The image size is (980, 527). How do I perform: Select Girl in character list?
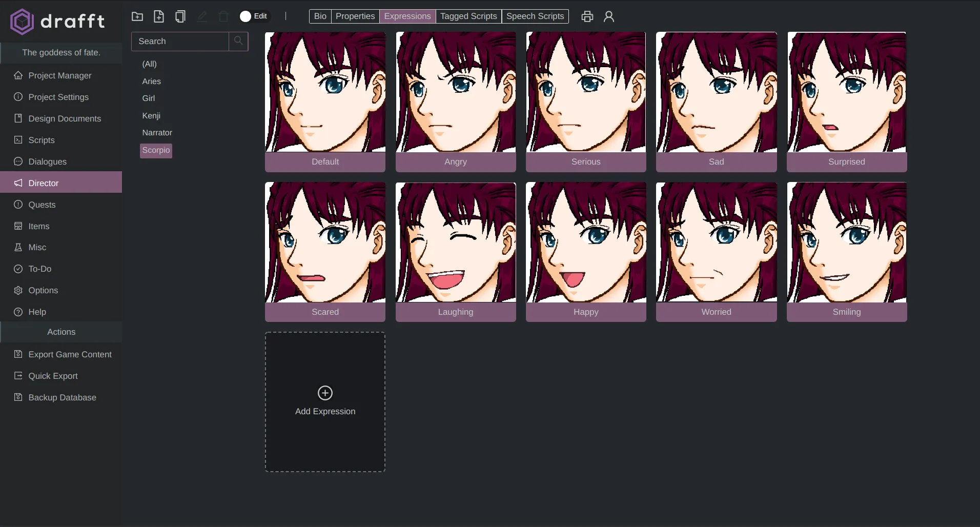(149, 98)
